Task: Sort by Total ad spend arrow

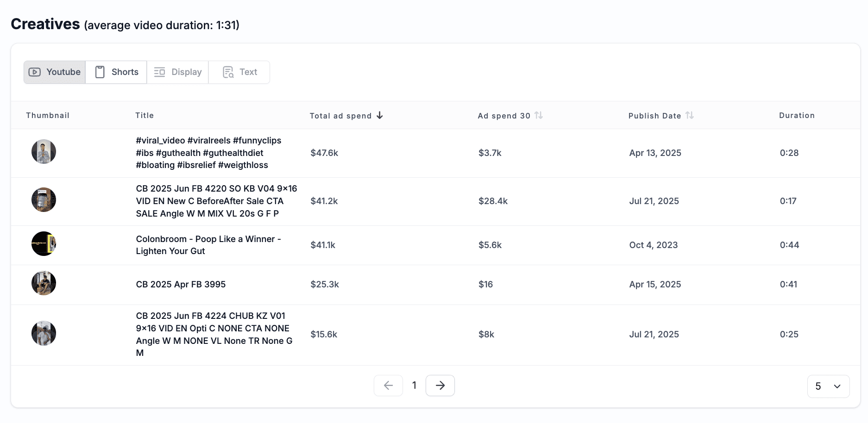Action: tap(380, 115)
